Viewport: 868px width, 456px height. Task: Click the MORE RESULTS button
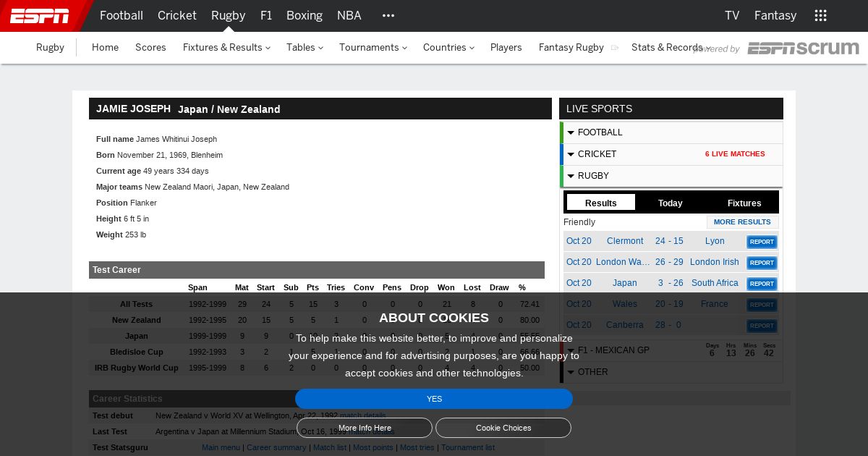coord(742,222)
